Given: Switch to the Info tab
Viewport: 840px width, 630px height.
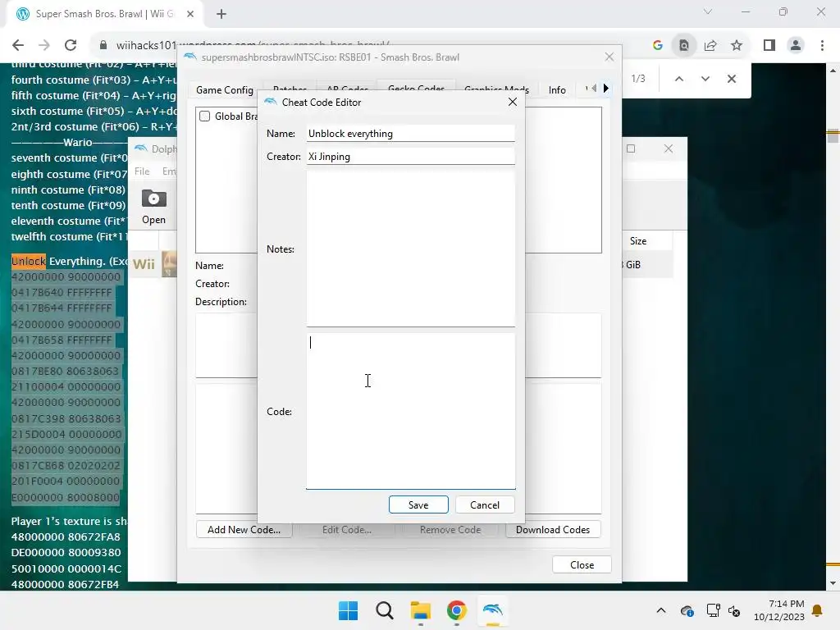Looking at the screenshot, I should point(557,90).
